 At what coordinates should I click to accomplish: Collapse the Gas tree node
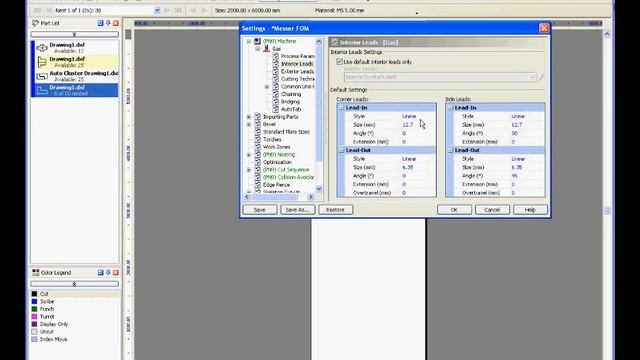258,49
